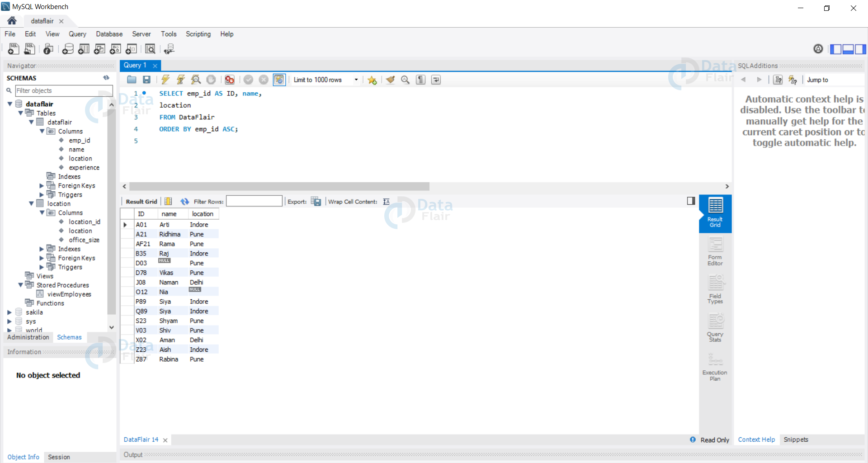This screenshot has width=868, height=463.
Task: Refresh the schemas list
Action: (x=106, y=78)
